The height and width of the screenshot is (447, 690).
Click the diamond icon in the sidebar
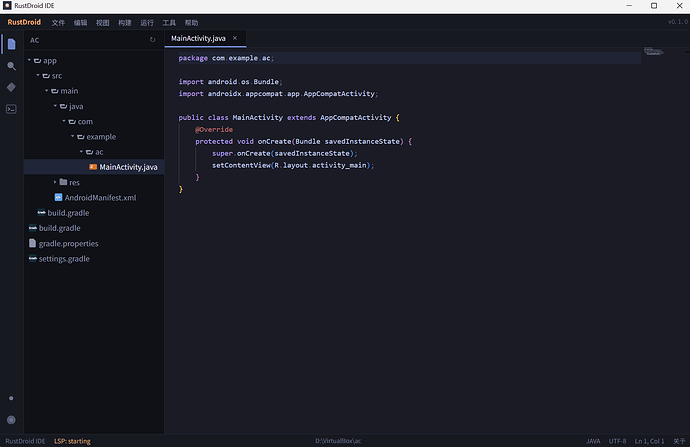tap(11, 87)
